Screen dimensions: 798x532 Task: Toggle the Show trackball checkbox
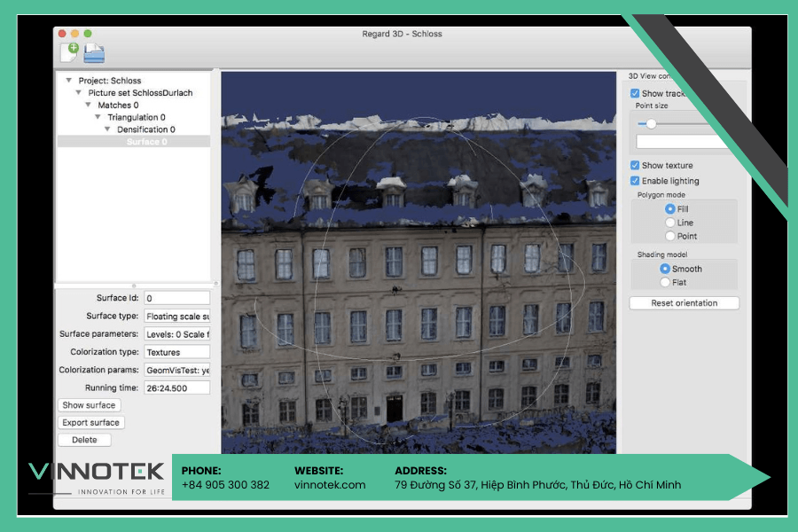tap(635, 93)
